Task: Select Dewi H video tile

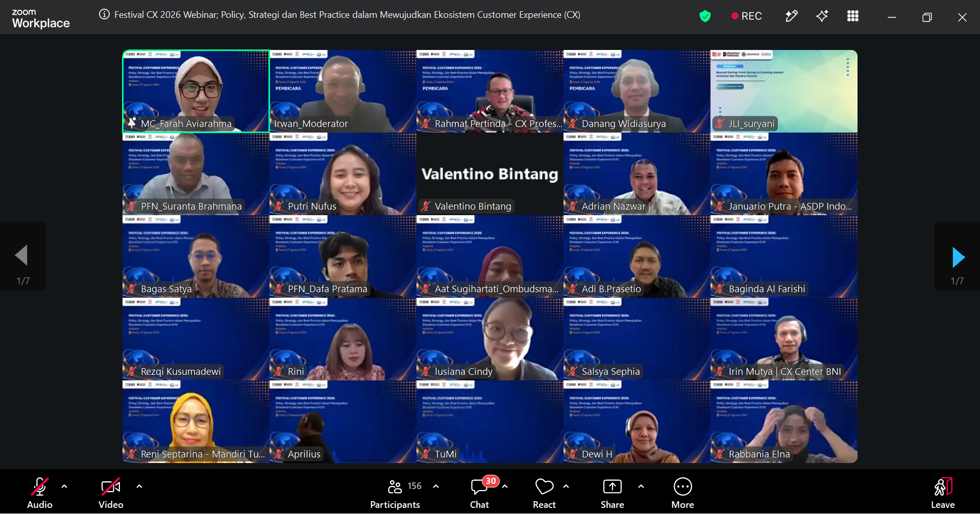Action: click(637, 422)
